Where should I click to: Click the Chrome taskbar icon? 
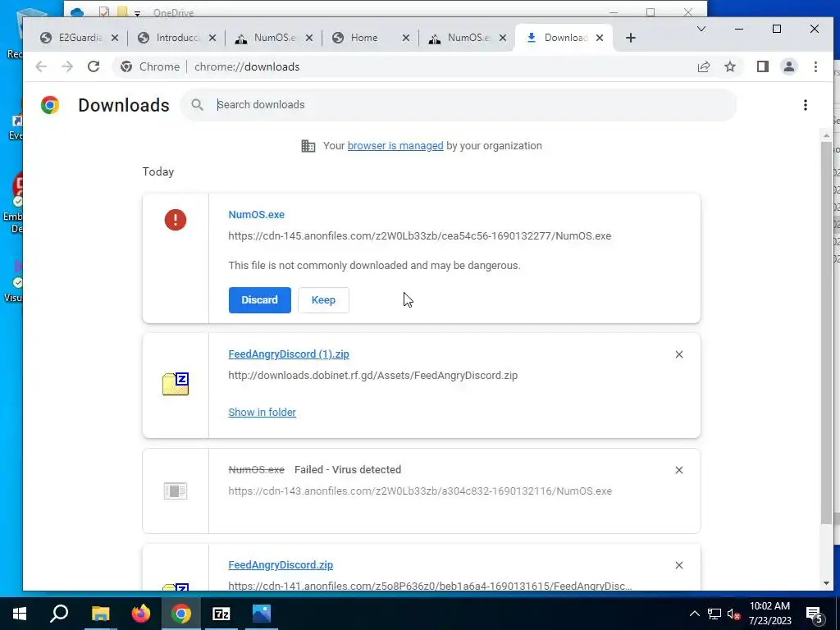(x=181, y=614)
